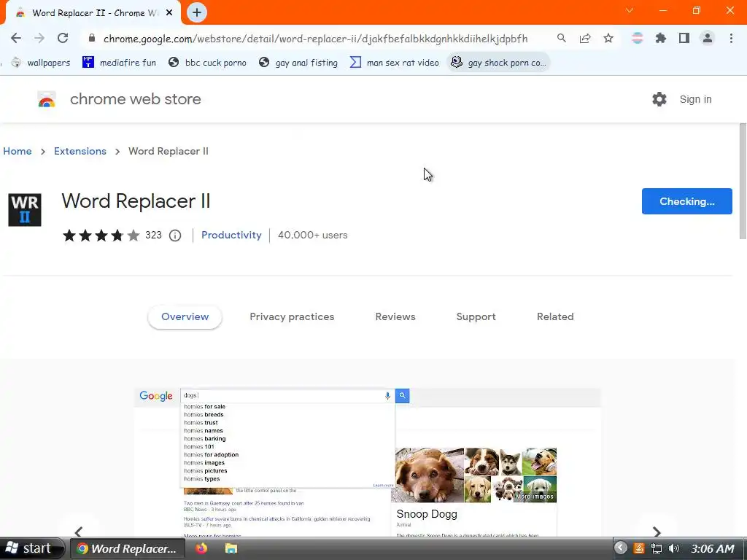Open the striped flag extension icon
The image size is (747, 560).
(637, 38)
